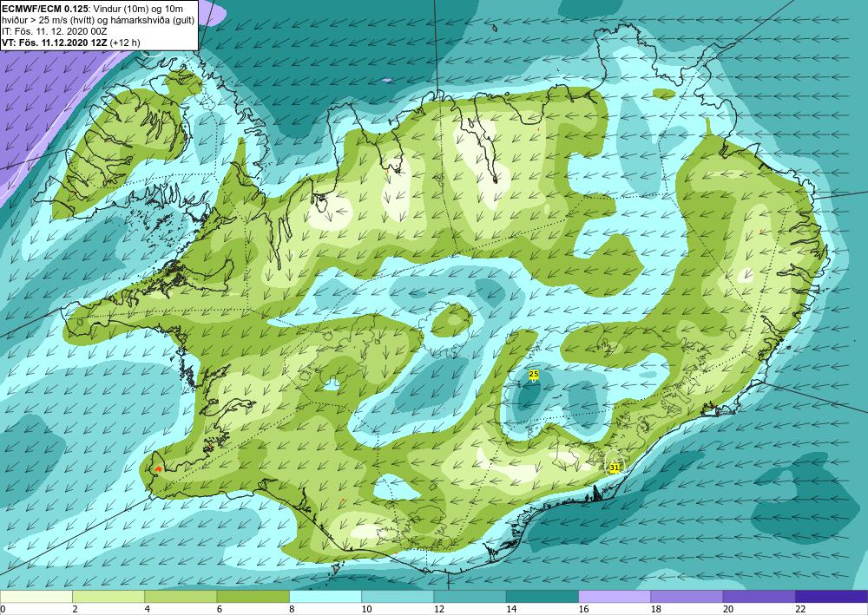The width and height of the screenshot is (868, 615).
Task: Click legend scale number 18
Action: point(656,609)
